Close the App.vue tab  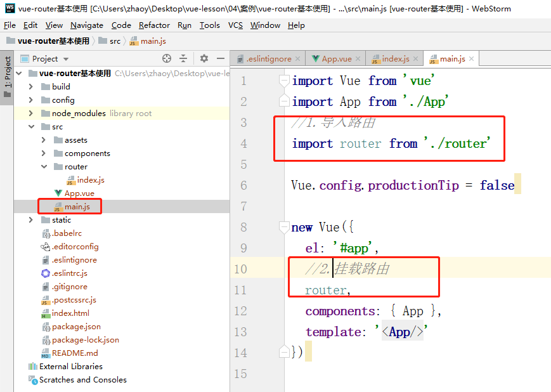pyautogui.click(x=358, y=59)
